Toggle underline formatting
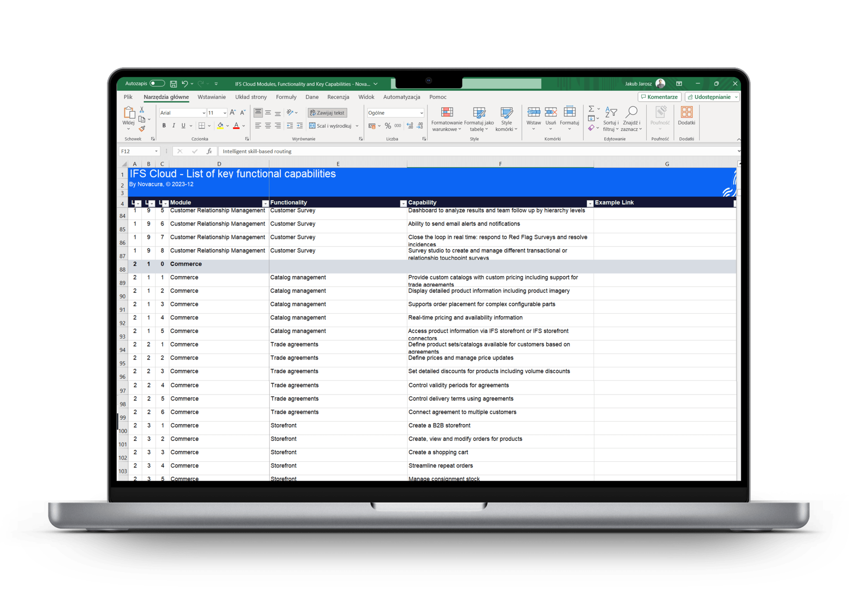The height and width of the screenshot is (616, 861). [183, 126]
